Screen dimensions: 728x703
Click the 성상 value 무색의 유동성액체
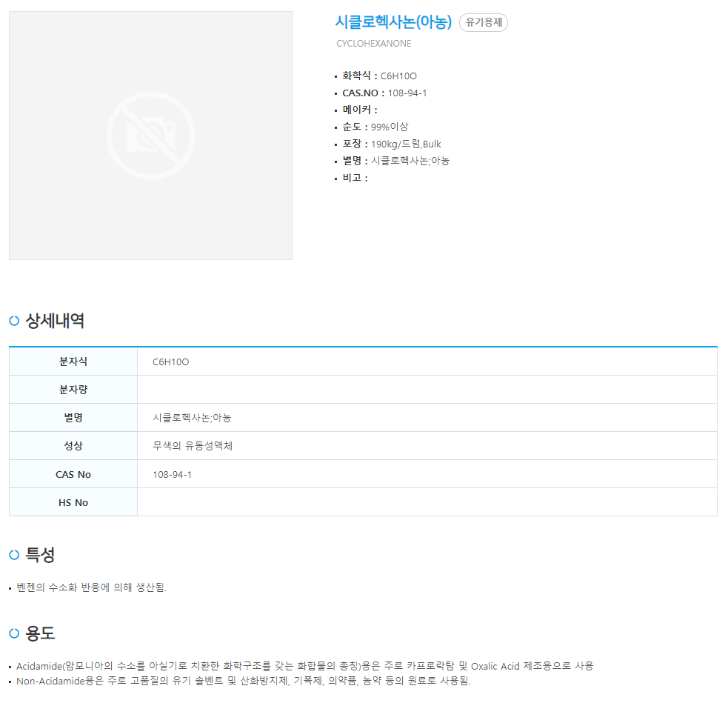coord(193,446)
